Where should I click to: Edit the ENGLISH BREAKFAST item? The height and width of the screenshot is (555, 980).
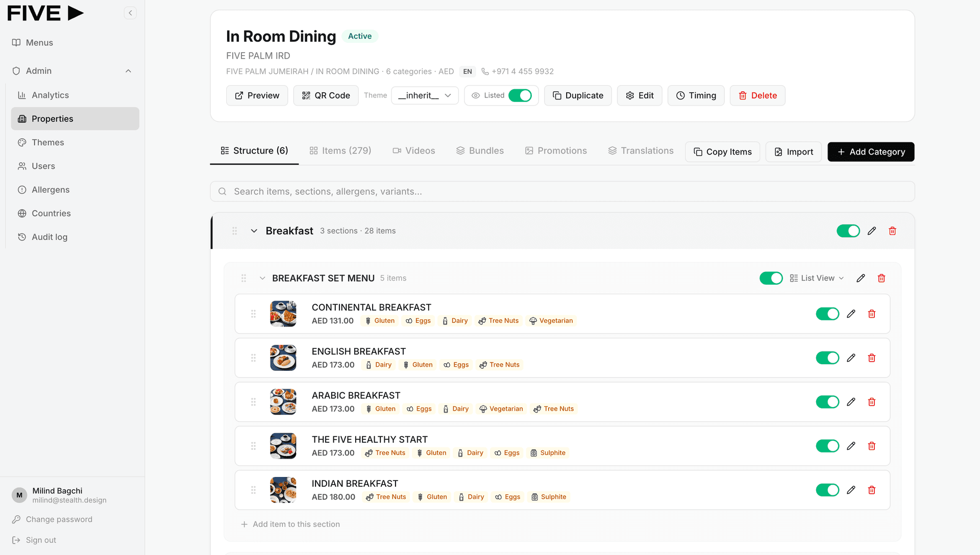click(851, 358)
